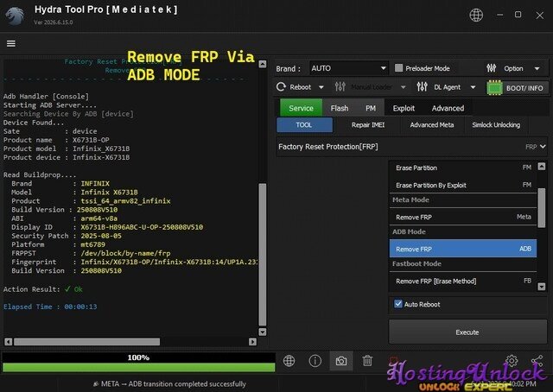Click the console horizontal scrollbar thumb
The image size is (553, 392).
pyautogui.click(x=86, y=342)
